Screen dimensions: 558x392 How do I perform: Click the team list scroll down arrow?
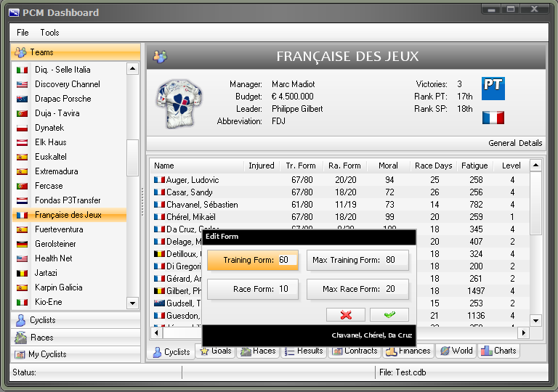(x=133, y=303)
